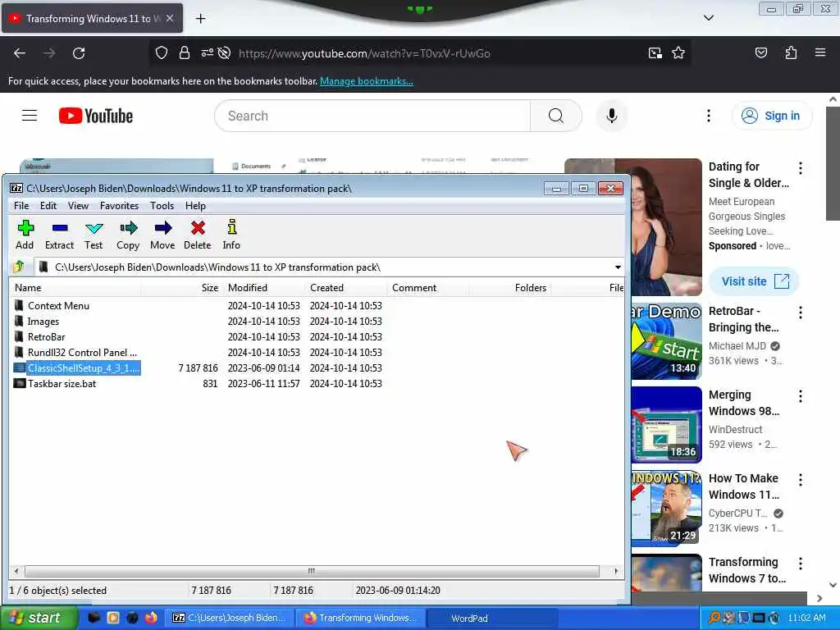Click the YouTube logo
This screenshot has width=840, height=630.
click(96, 116)
